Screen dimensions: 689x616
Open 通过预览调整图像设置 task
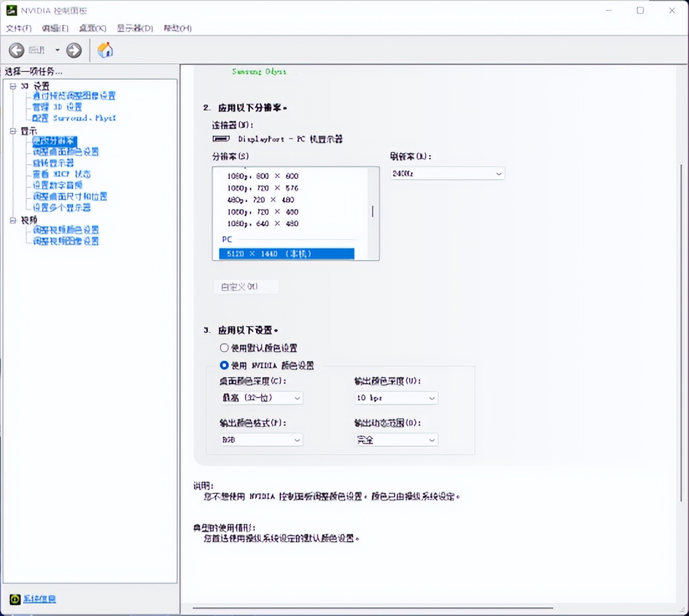pos(74,96)
